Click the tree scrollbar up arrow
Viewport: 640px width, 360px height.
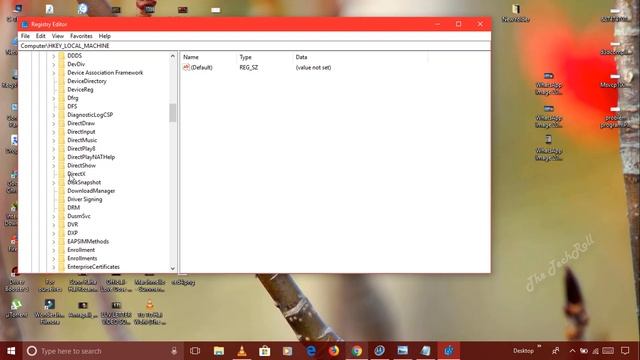173,56
